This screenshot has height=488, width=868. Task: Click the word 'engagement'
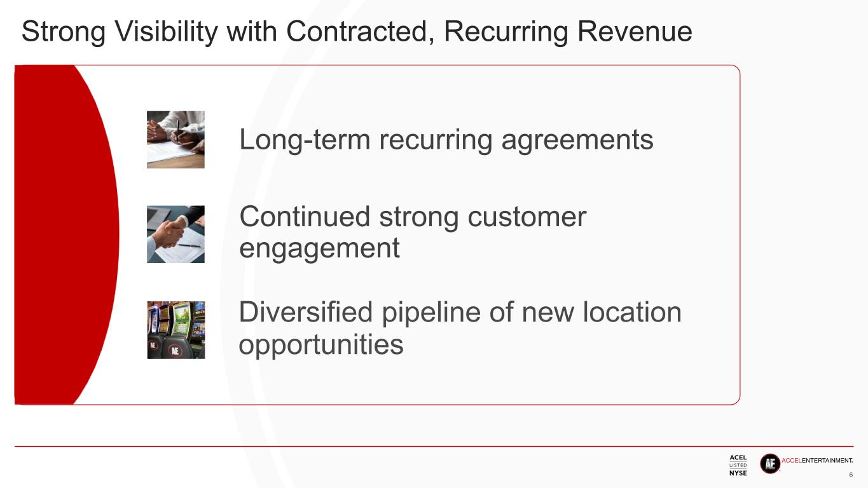(319, 248)
